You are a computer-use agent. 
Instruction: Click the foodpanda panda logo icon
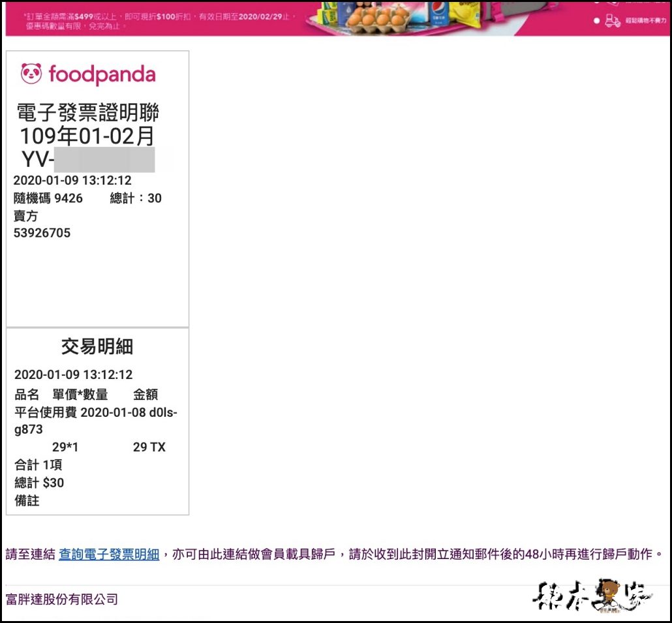click(x=31, y=74)
